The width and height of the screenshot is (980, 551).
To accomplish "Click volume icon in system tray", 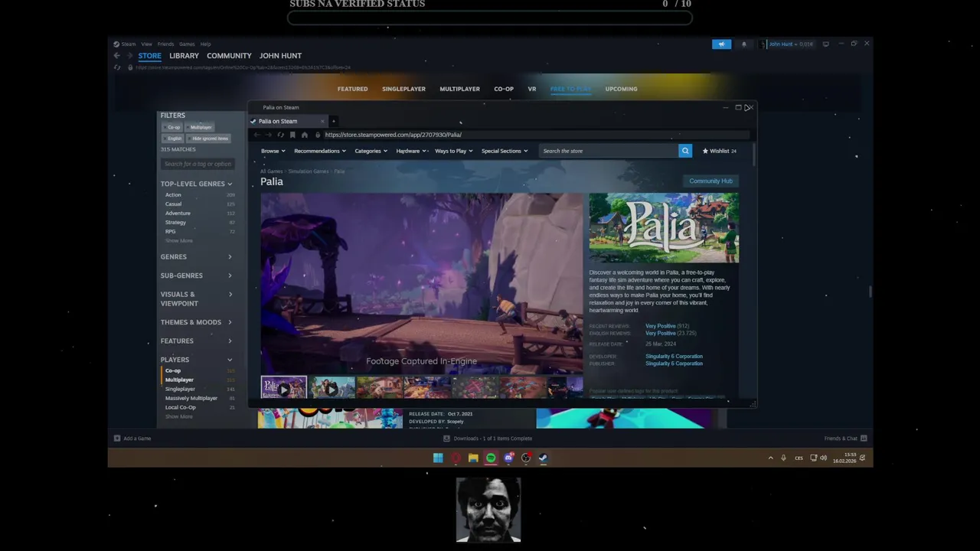I will pos(824,458).
